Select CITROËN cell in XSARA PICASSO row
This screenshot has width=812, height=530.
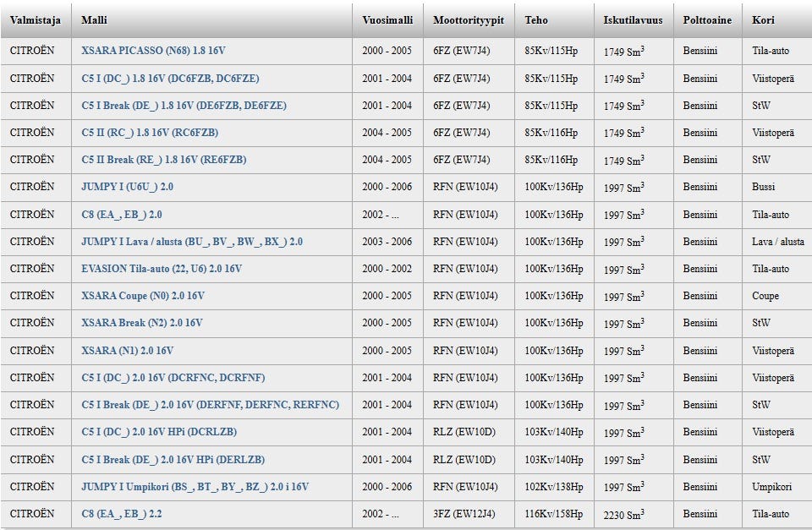coord(32,50)
